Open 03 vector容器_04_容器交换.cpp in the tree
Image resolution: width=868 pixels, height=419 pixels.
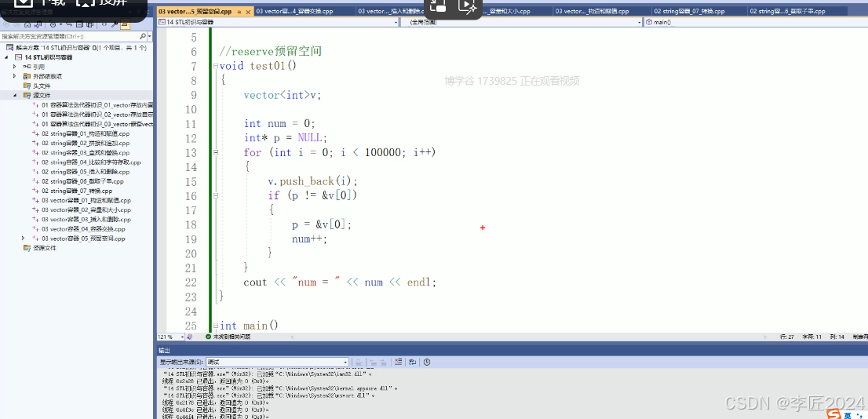[84, 228]
